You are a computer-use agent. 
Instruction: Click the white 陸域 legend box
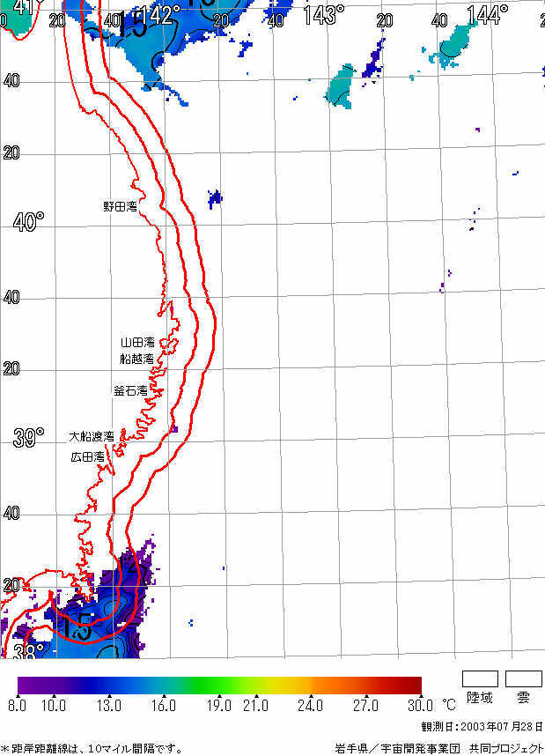(480, 678)
